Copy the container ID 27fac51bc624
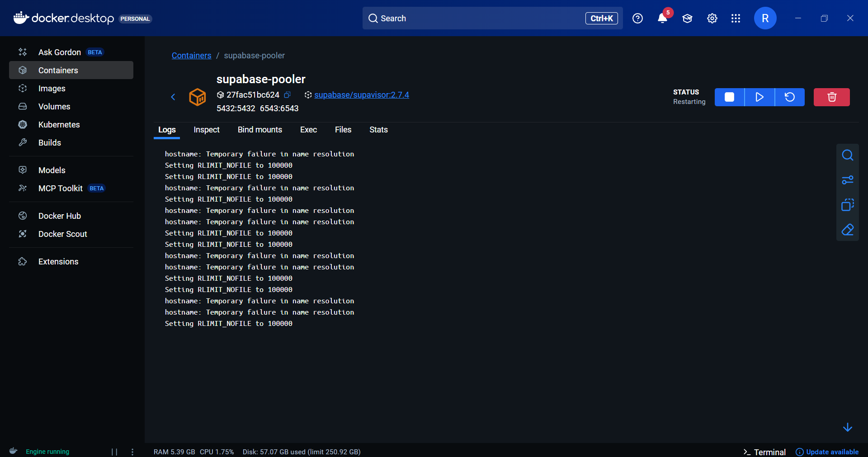The image size is (868, 457). [288, 95]
